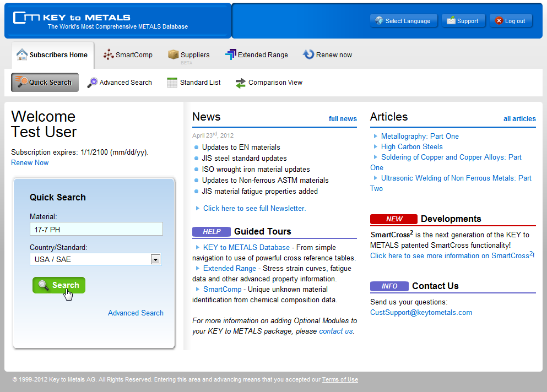Open the Suppliers tab
The width and height of the screenshot is (547, 392).
tap(189, 55)
